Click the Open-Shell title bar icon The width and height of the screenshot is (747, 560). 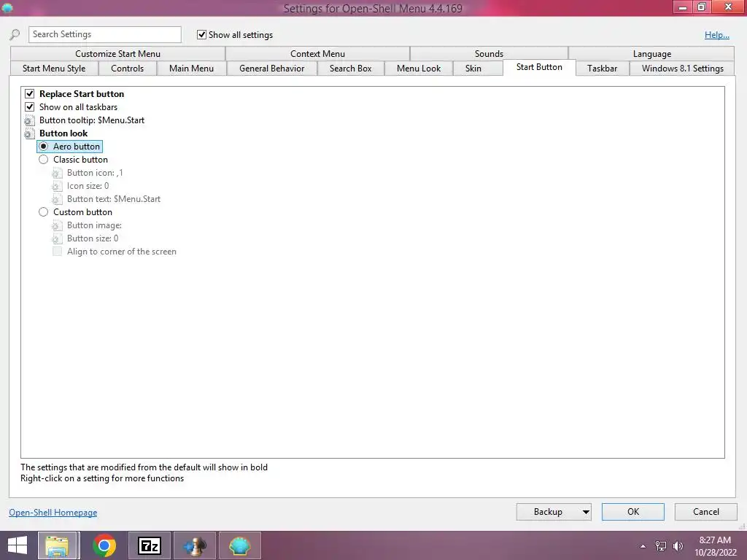coord(7,7)
